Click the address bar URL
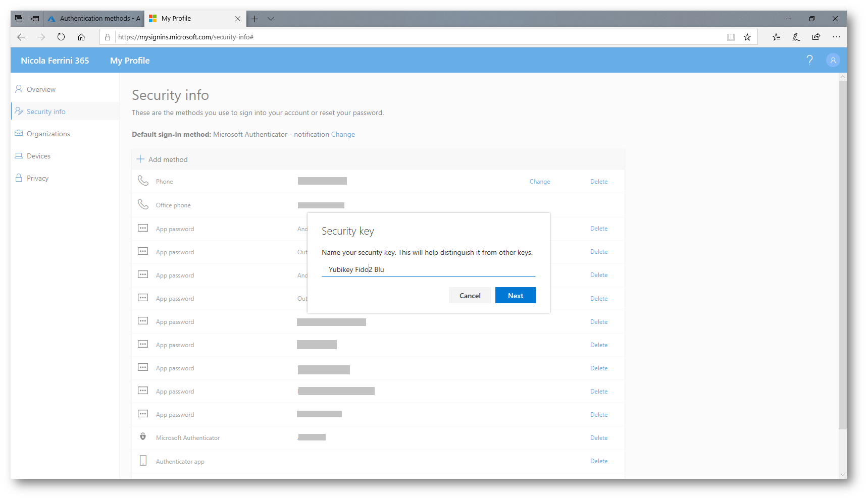This screenshot has height=500, width=868. 186,37
